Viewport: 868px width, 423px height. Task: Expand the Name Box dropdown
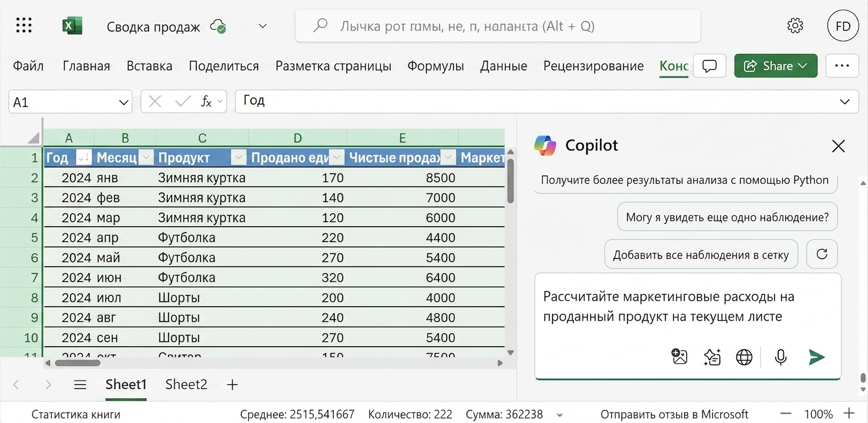[123, 102]
